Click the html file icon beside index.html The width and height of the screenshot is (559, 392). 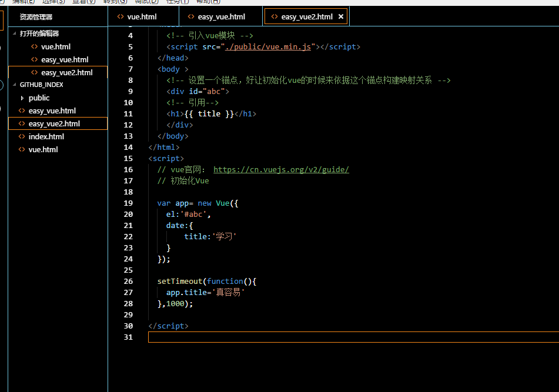(x=22, y=136)
